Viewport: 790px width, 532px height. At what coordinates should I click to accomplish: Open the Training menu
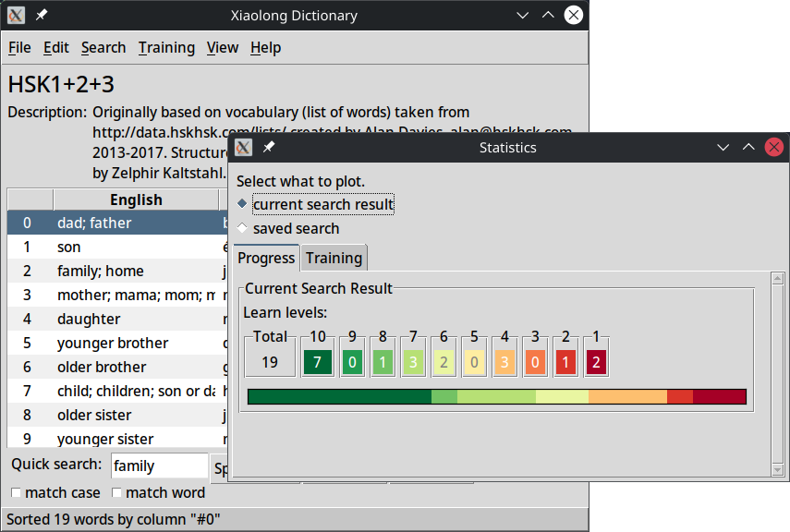pos(166,48)
